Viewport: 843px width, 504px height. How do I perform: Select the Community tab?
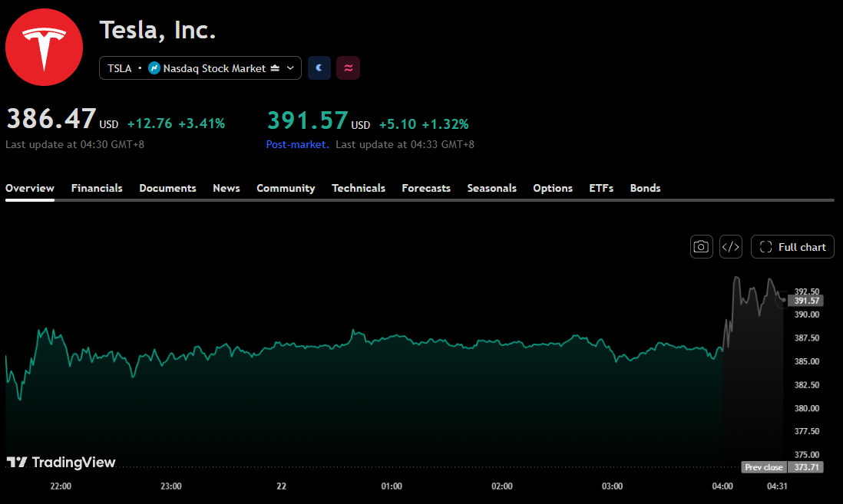pyautogui.click(x=286, y=188)
